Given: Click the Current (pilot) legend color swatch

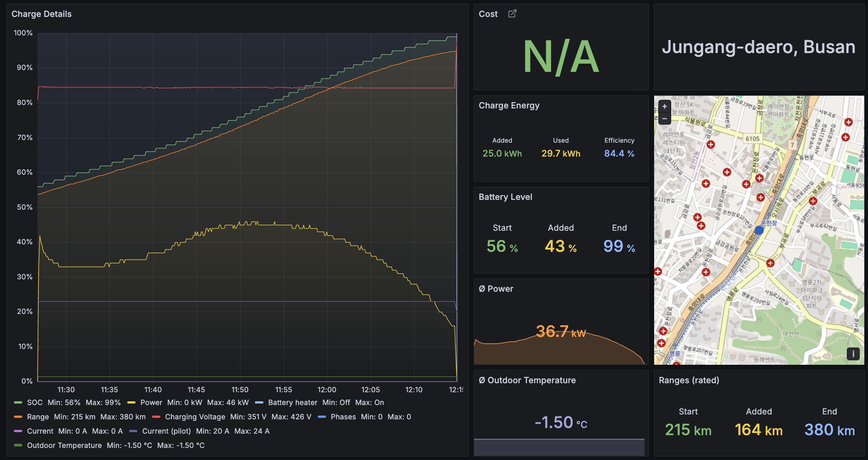Looking at the screenshot, I should click(x=133, y=431).
